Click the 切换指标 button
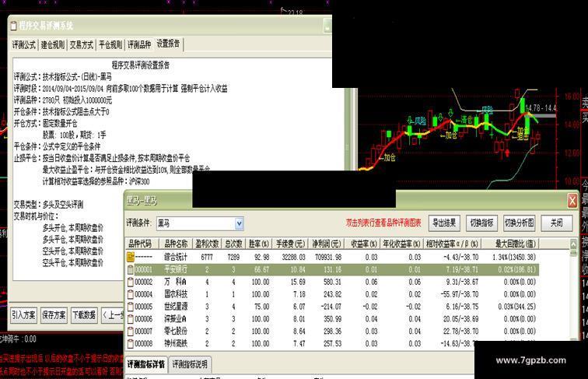This screenshot has width=588, height=379. [x=481, y=223]
